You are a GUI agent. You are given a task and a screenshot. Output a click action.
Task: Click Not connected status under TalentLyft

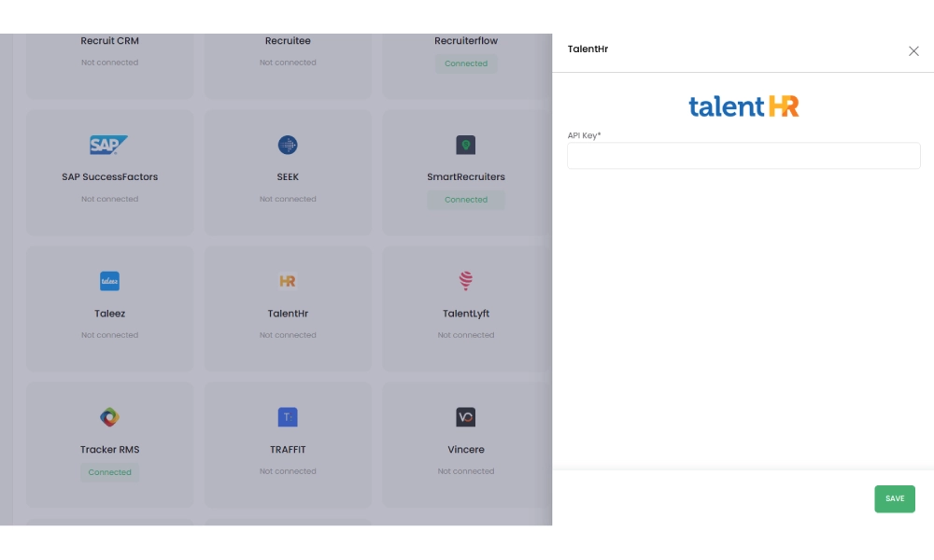tap(466, 335)
